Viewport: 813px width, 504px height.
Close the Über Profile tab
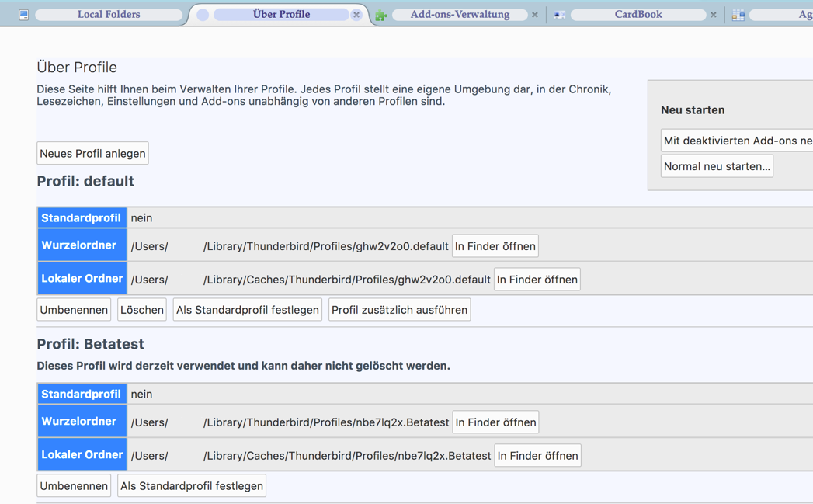(x=356, y=15)
